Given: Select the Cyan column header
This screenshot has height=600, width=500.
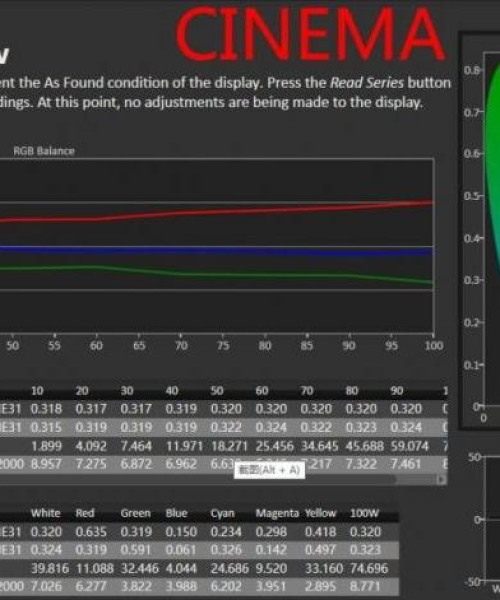Looking at the screenshot, I should pyautogui.click(x=222, y=513).
